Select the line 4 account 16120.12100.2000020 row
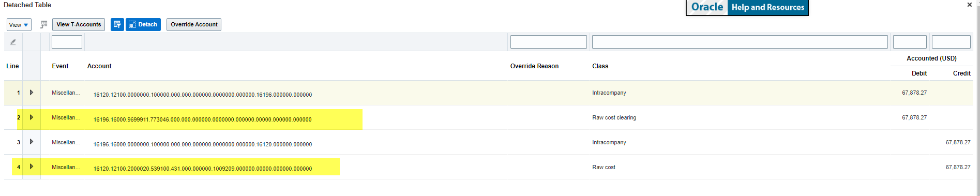This screenshot has width=980, height=196. (488, 167)
